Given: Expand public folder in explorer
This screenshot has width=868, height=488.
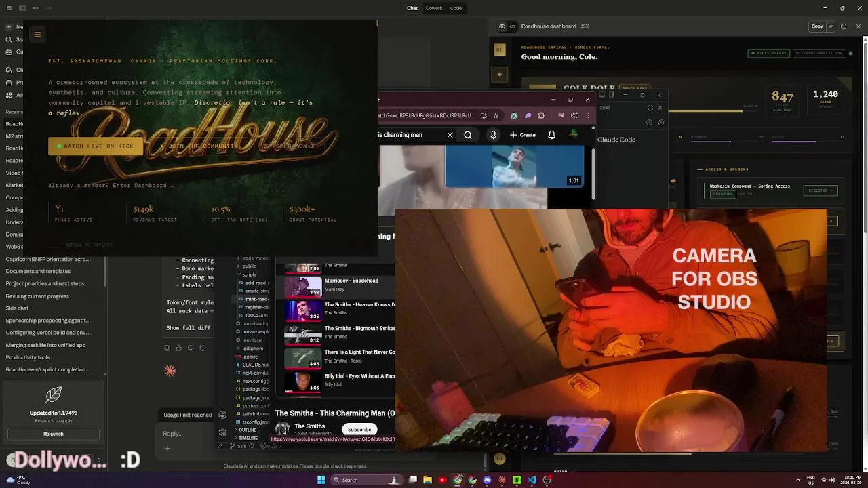Looking at the screenshot, I should 250,266.
